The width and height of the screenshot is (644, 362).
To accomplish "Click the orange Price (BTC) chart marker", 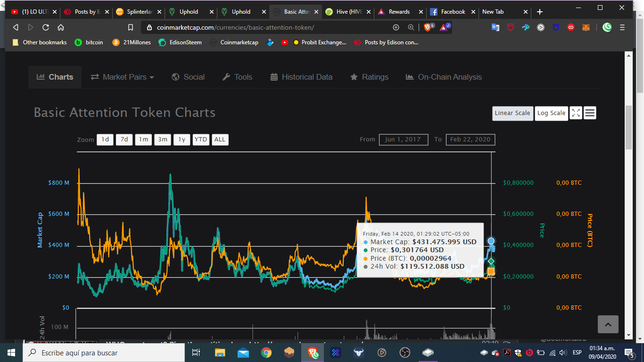I will (x=491, y=271).
